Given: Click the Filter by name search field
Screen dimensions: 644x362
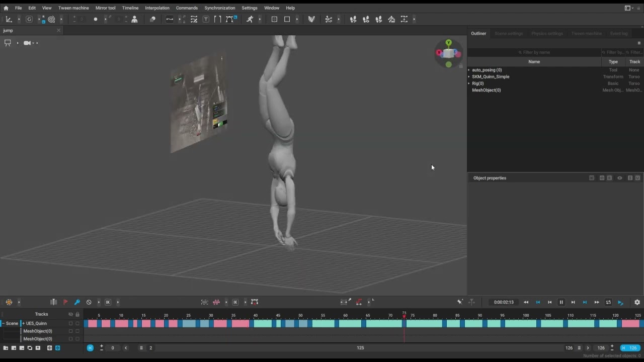Looking at the screenshot, I should [x=534, y=52].
